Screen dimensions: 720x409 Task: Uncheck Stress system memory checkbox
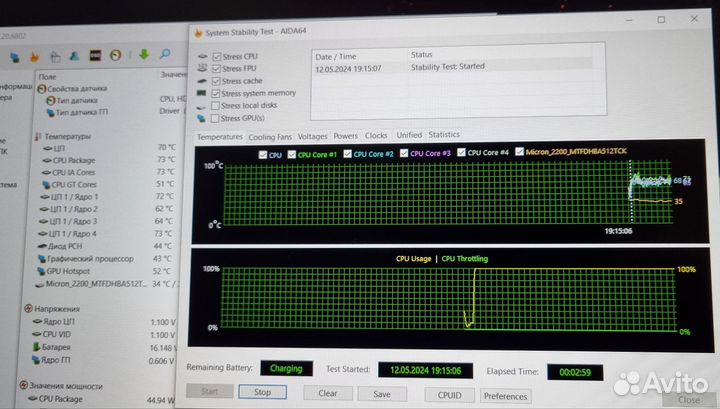(x=215, y=93)
